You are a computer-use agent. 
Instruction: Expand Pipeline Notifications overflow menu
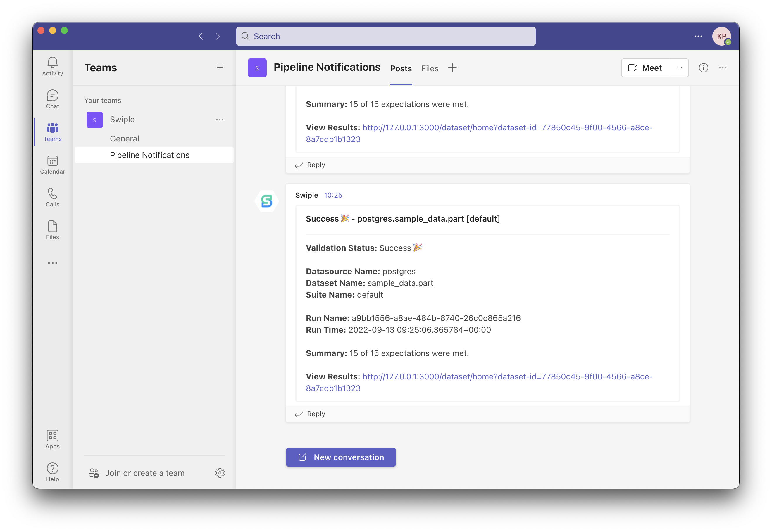tap(220, 154)
